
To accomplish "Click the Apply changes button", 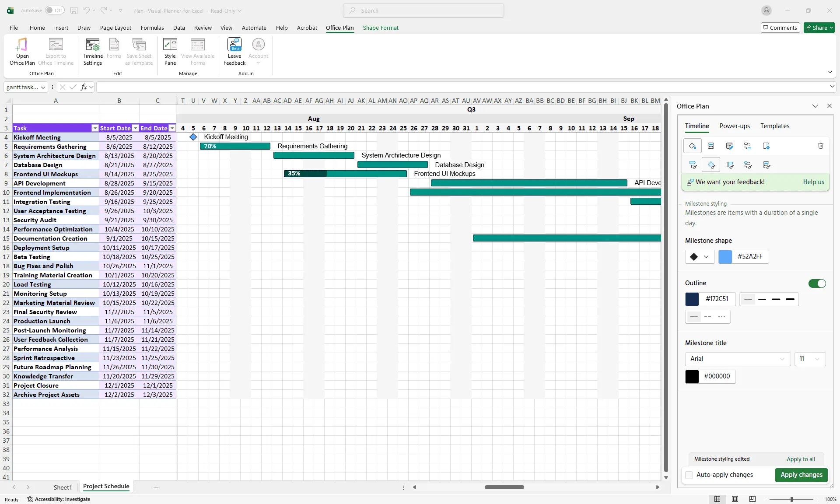I will (801, 475).
